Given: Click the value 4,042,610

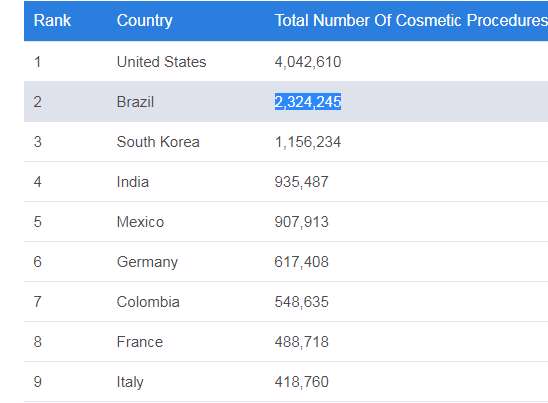Looking at the screenshot, I should coord(308,62).
